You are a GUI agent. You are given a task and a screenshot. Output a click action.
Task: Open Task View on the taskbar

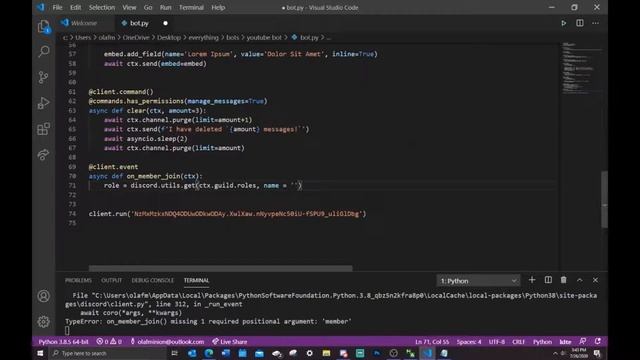click(x=175, y=353)
